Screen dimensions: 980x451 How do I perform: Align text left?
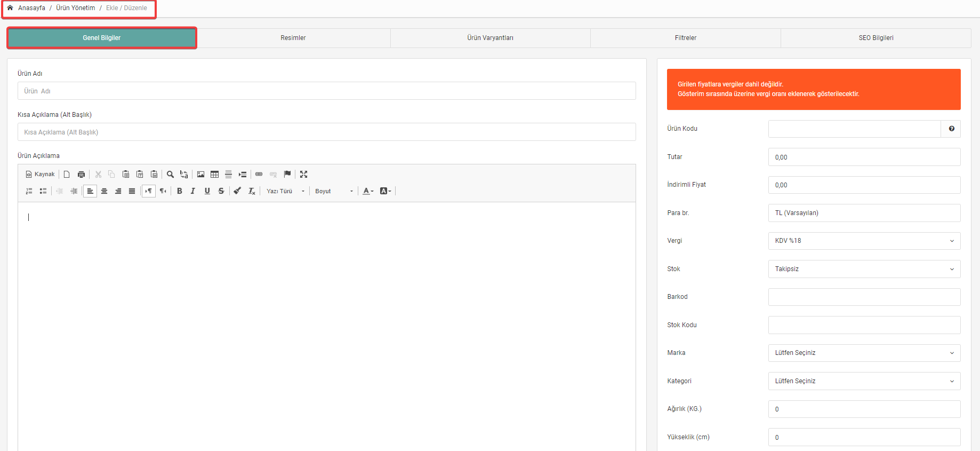pyautogui.click(x=90, y=191)
